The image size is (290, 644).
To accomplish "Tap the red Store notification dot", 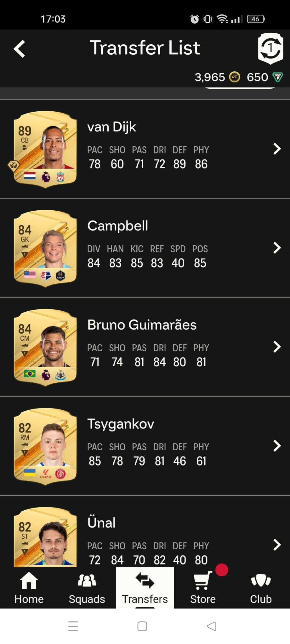I will (x=222, y=570).
